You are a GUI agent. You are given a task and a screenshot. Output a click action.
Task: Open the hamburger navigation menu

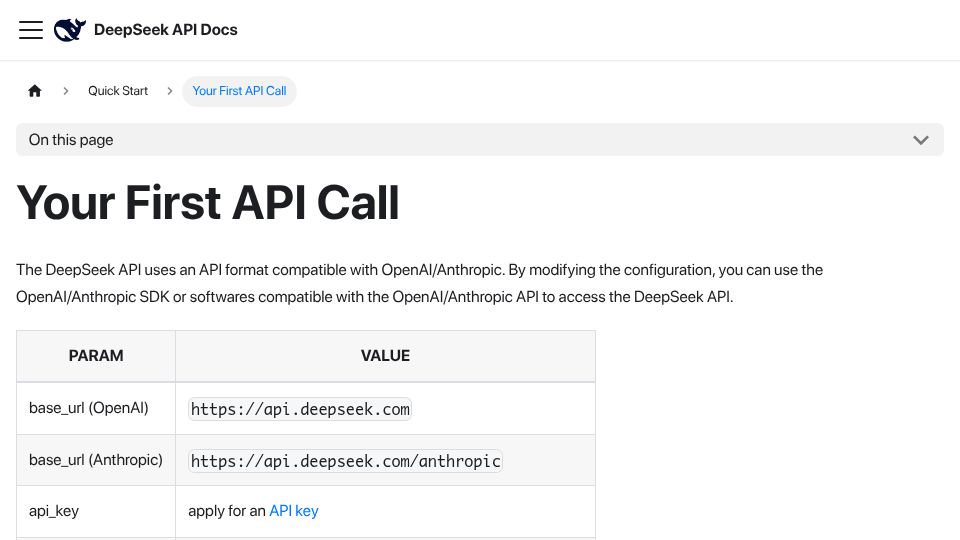31,30
